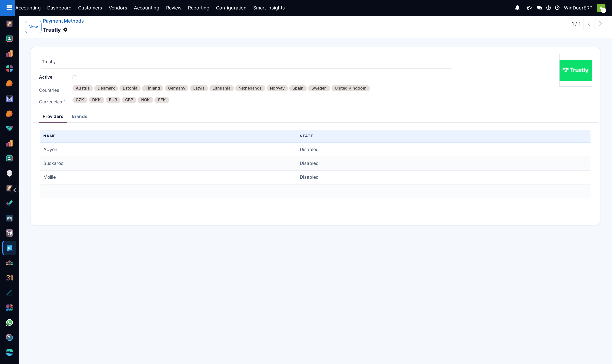This screenshot has width=612, height=364.
Task: Open the Review menu
Action: click(174, 8)
